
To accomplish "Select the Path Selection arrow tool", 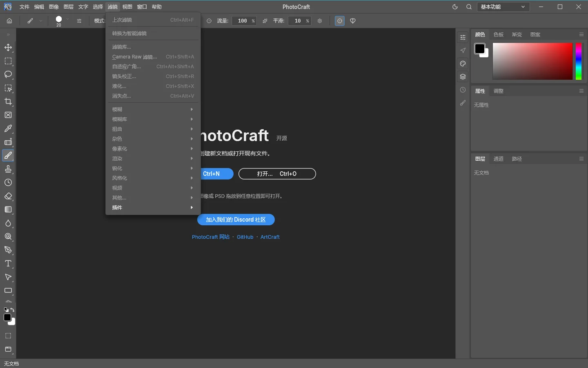I will tap(8, 277).
